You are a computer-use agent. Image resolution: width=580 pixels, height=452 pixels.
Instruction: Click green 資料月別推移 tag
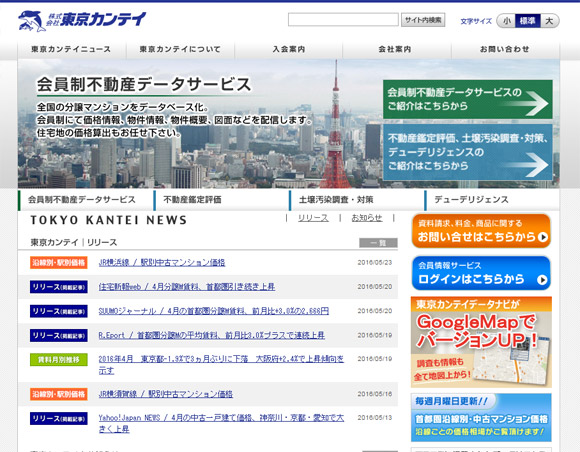pyautogui.click(x=59, y=360)
